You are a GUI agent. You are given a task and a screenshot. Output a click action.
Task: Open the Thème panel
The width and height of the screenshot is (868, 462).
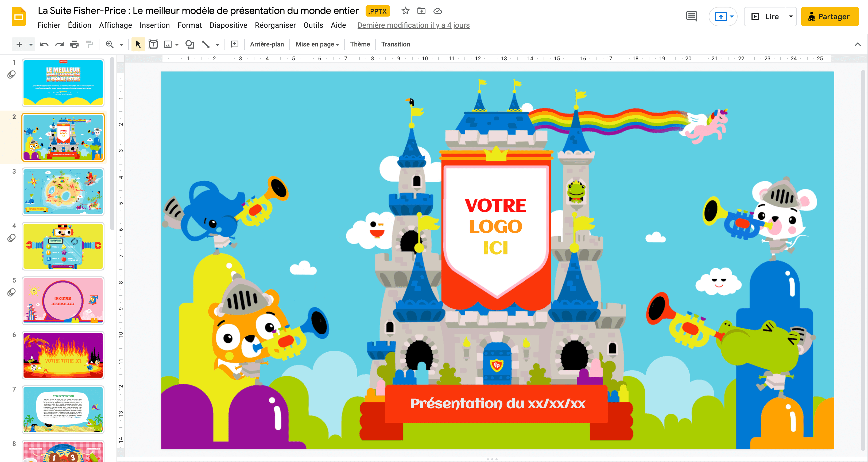pyautogui.click(x=360, y=44)
